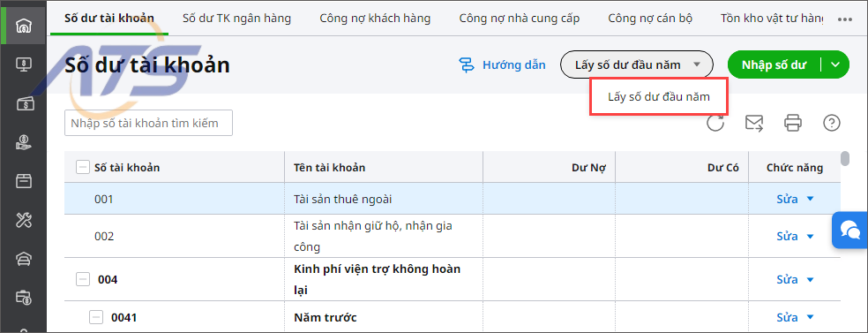
Task: Choose the Lấy số dư đầu năm menu entry
Action: click(658, 96)
